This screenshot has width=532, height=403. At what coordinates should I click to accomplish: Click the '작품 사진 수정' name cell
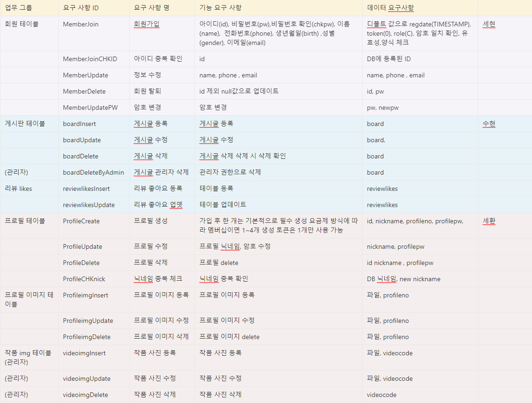[x=162, y=378]
